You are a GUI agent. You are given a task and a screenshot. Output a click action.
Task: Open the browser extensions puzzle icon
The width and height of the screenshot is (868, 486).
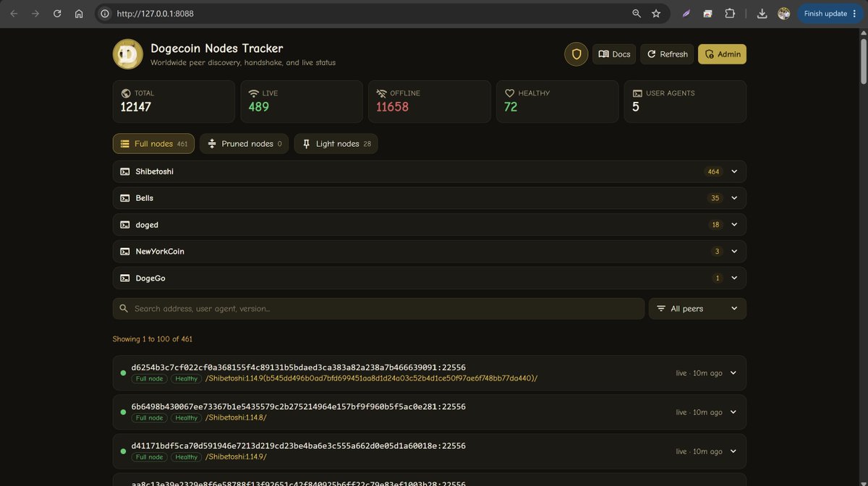[730, 14]
